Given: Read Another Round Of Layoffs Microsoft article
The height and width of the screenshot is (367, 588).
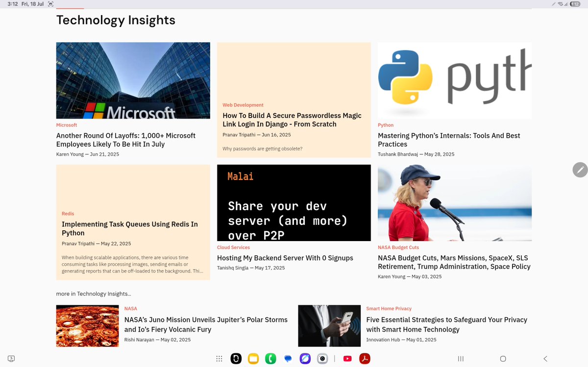Looking at the screenshot, I should [126, 140].
